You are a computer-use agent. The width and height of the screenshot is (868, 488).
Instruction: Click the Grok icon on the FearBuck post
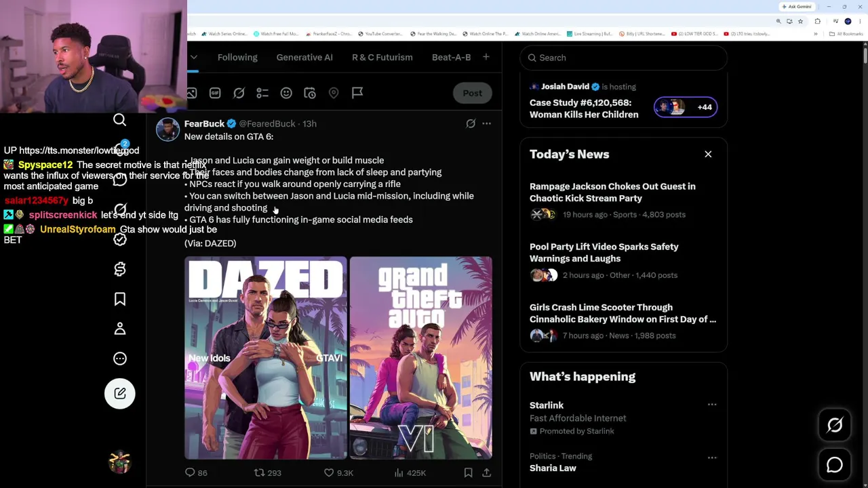click(x=471, y=123)
